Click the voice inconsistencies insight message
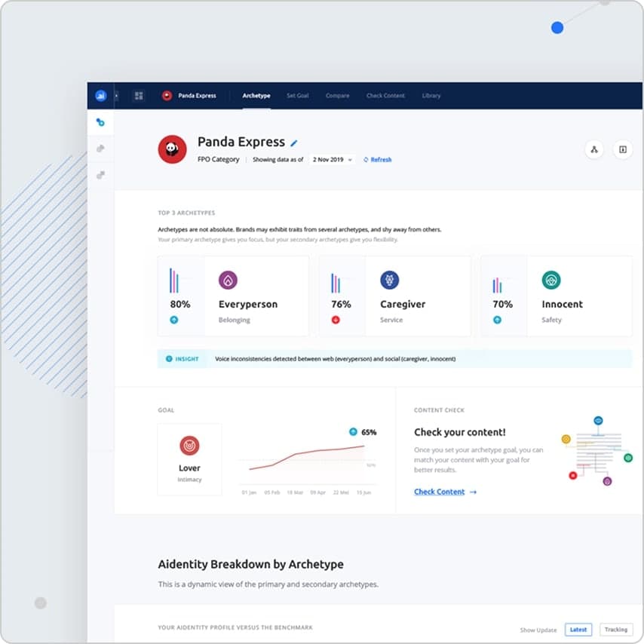This screenshot has width=644, height=644. (x=335, y=359)
